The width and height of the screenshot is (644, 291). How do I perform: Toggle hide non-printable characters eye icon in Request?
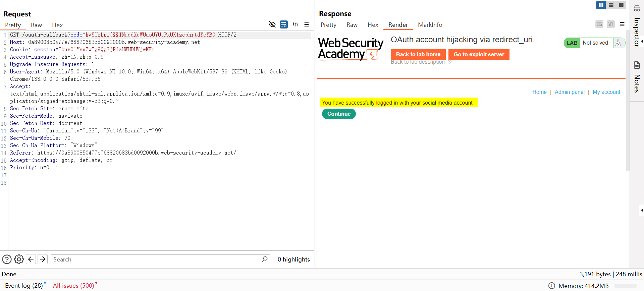point(272,24)
